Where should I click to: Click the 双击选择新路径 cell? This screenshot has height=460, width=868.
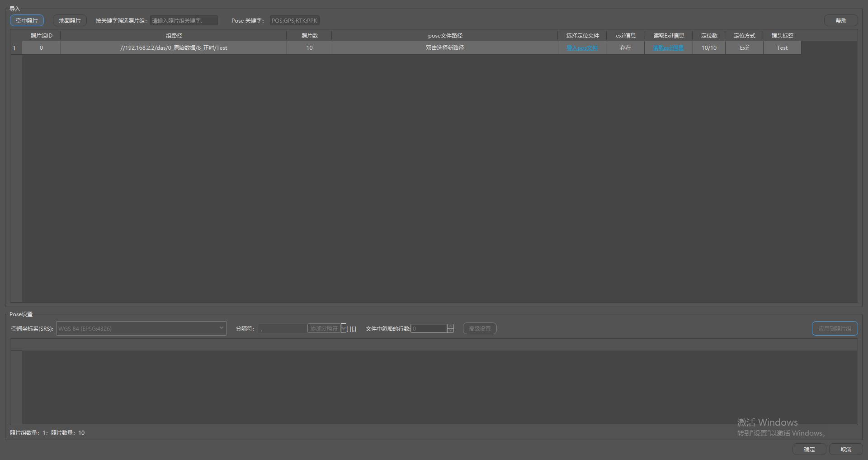point(445,48)
